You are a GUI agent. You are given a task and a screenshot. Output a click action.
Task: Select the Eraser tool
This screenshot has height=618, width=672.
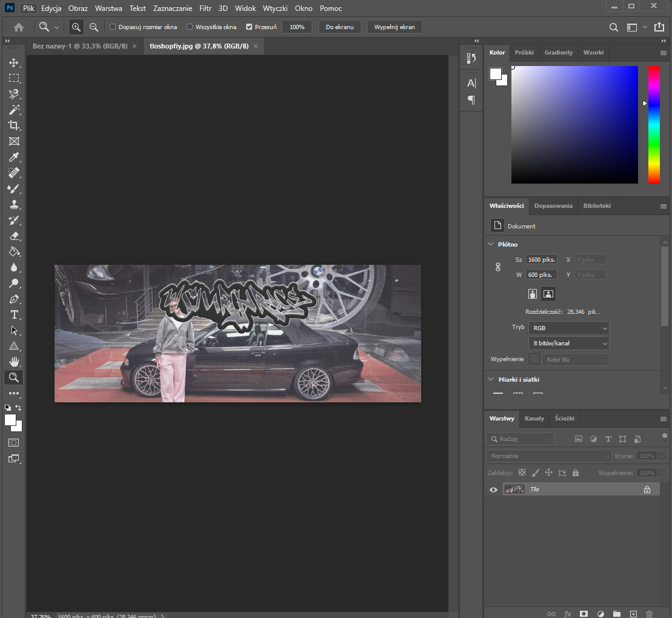14,236
